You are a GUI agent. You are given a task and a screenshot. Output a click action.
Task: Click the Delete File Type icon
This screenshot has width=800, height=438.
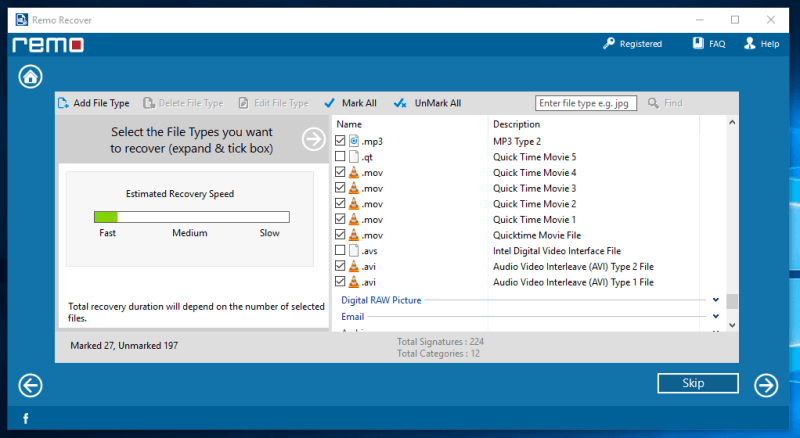tap(148, 103)
